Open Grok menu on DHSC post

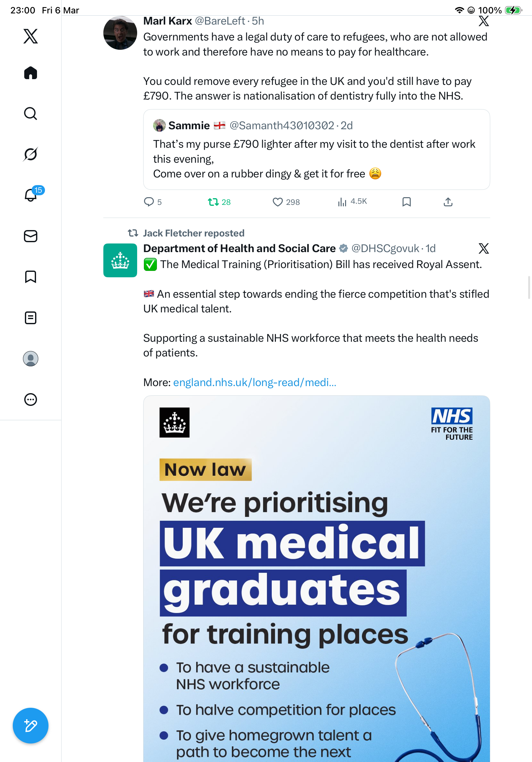coord(484,248)
